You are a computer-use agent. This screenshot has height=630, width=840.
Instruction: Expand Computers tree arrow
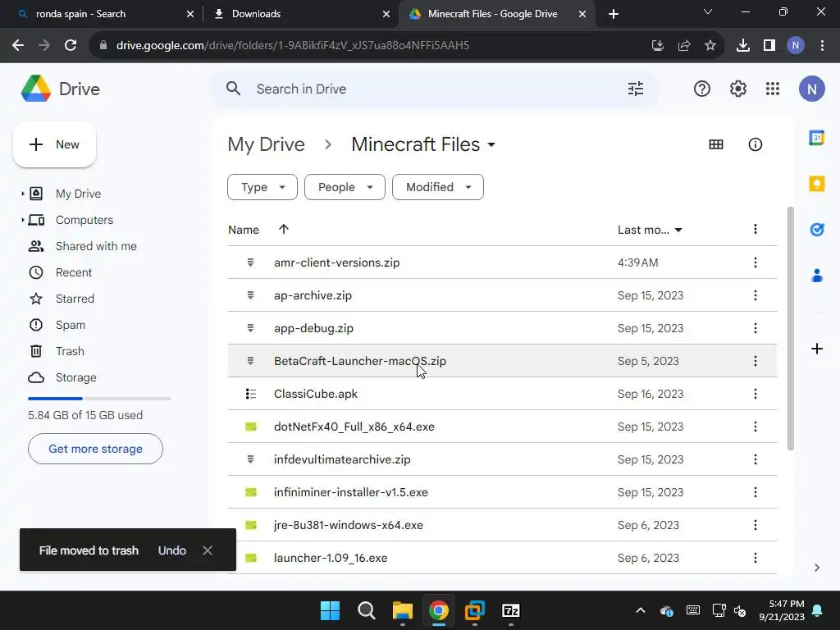coord(22,220)
